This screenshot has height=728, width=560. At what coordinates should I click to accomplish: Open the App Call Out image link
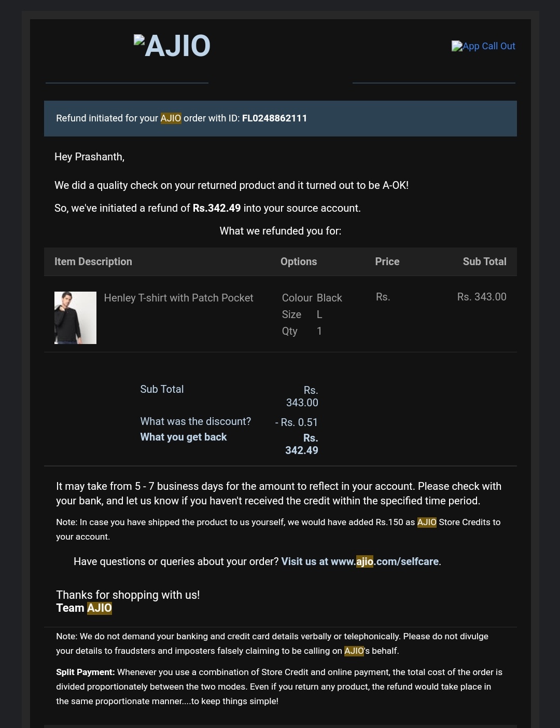(x=483, y=46)
